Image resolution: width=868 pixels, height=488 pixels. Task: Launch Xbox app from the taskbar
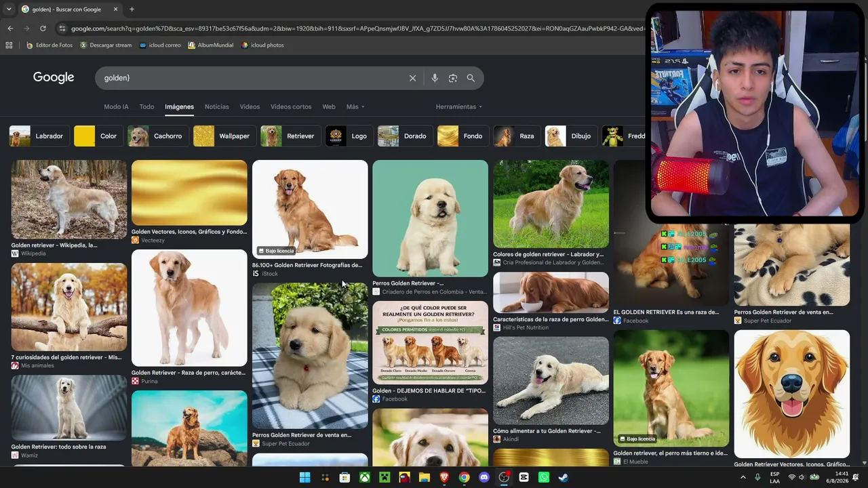(365, 477)
